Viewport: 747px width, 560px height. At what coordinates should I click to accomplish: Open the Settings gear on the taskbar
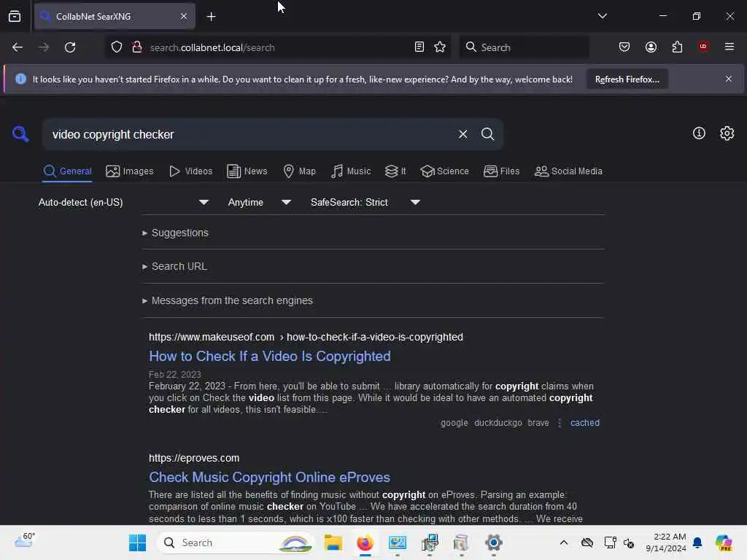494,542
